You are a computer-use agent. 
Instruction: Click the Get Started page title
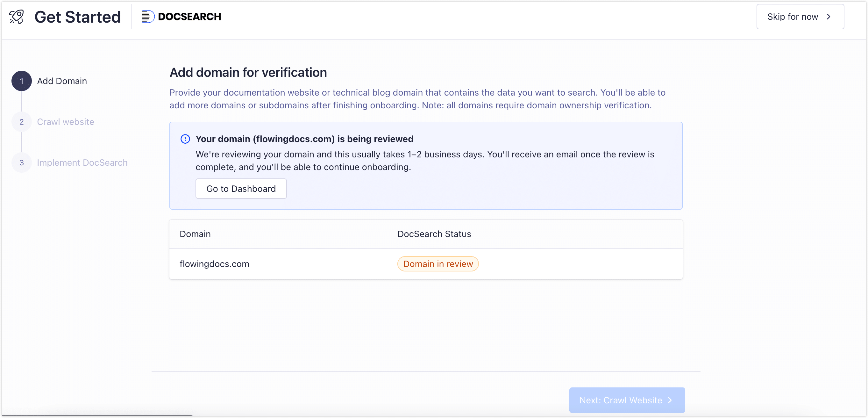77,17
